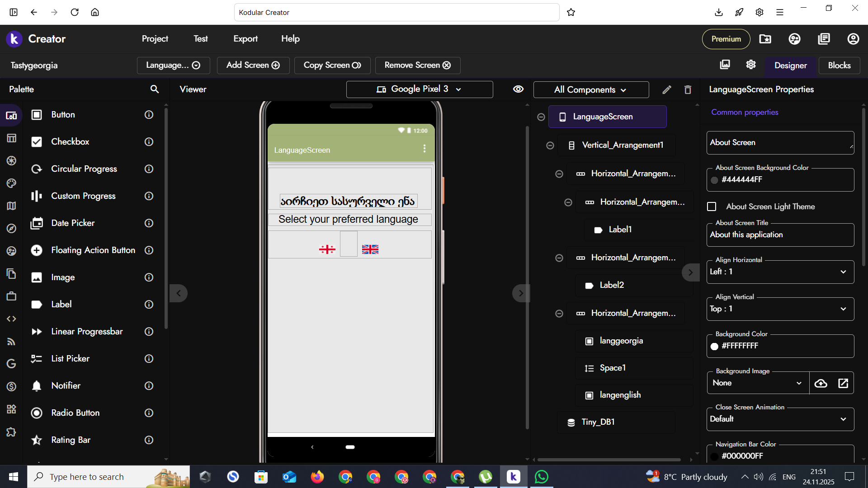This screenshot has height=488, width=868.
Task: Click the delete component trash icon
Action: point(688,89)
